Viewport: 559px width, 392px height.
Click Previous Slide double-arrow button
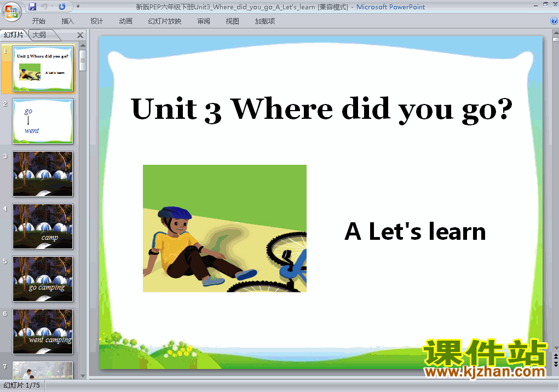click(x=556, y=356)
